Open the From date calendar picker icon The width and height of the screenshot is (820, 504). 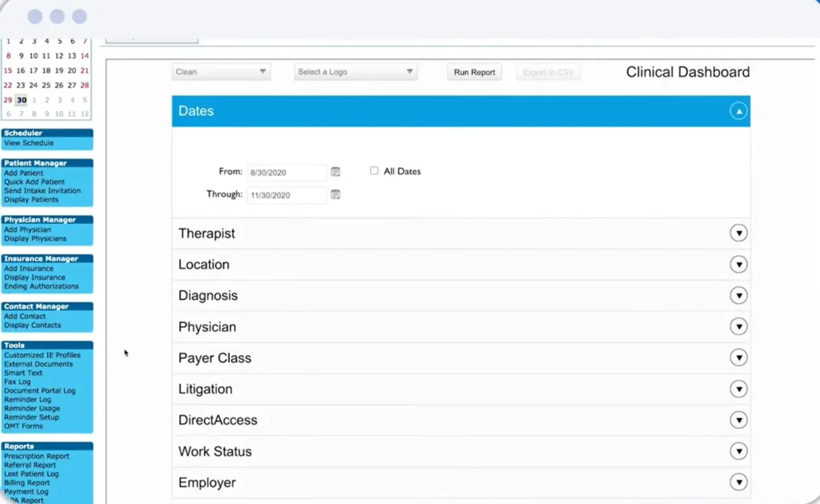tap(336, 172)
